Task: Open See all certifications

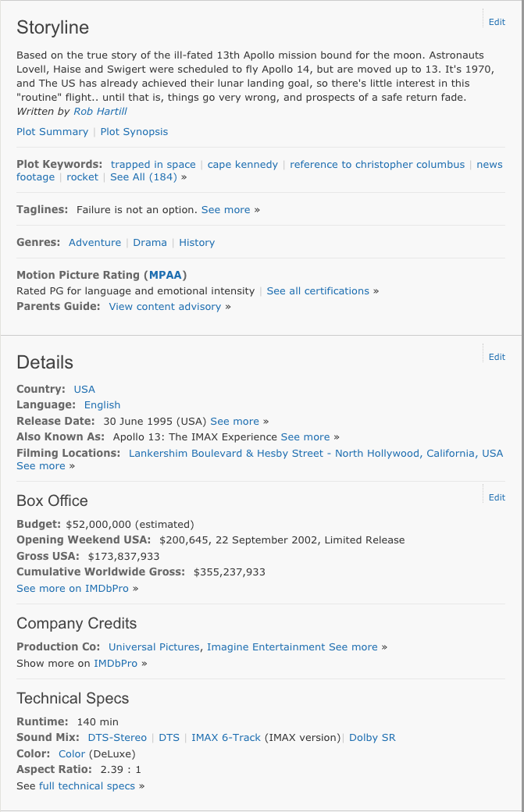Action: point(318,291)
